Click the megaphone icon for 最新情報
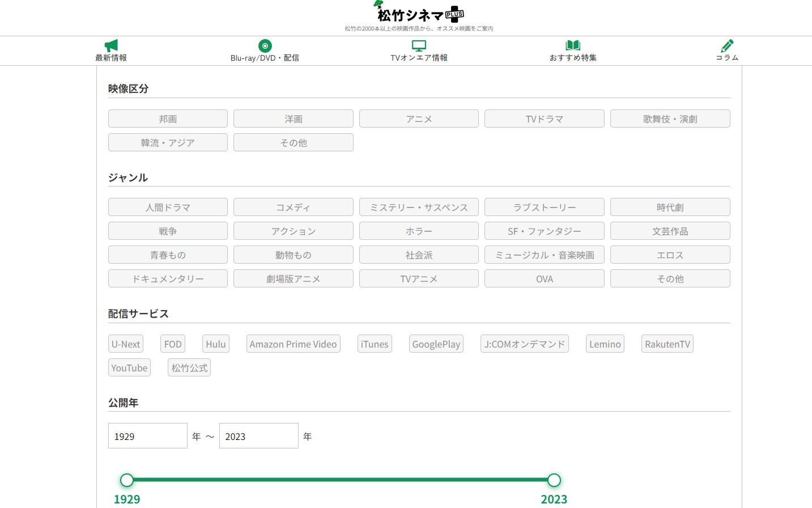Screen dimensions: 812x508 (111, 45)
